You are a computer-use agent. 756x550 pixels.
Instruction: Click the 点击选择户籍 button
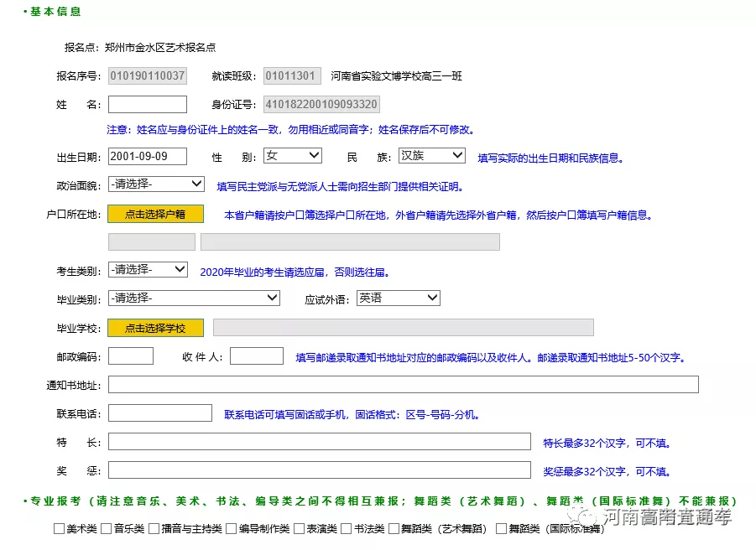(x=155, y=214)
